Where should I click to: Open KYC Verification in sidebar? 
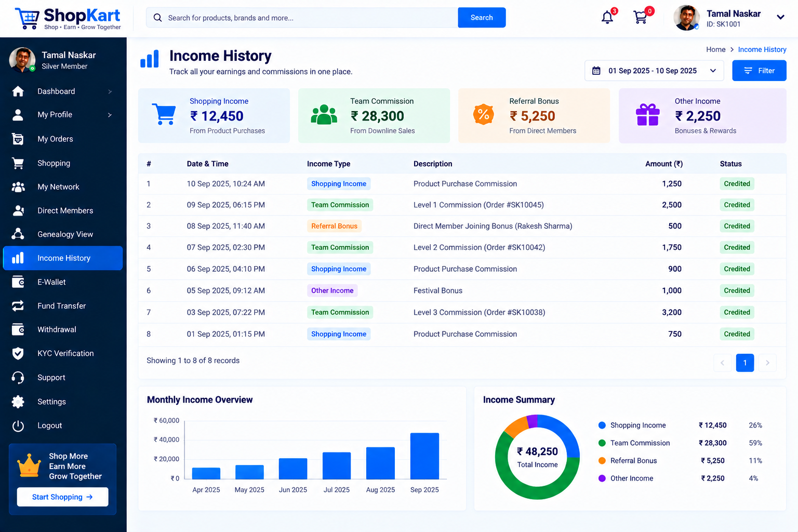(63, 353)
